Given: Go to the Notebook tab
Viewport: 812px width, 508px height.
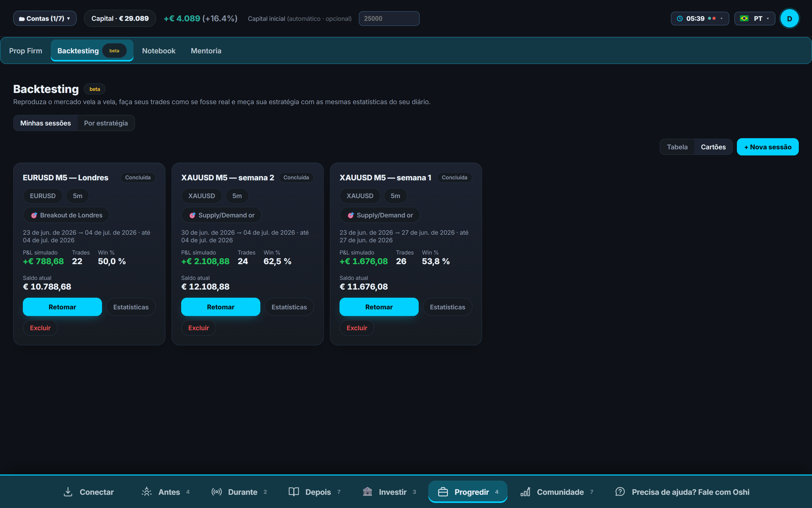Looking at the screenshot, I should [x=158, y=51].
